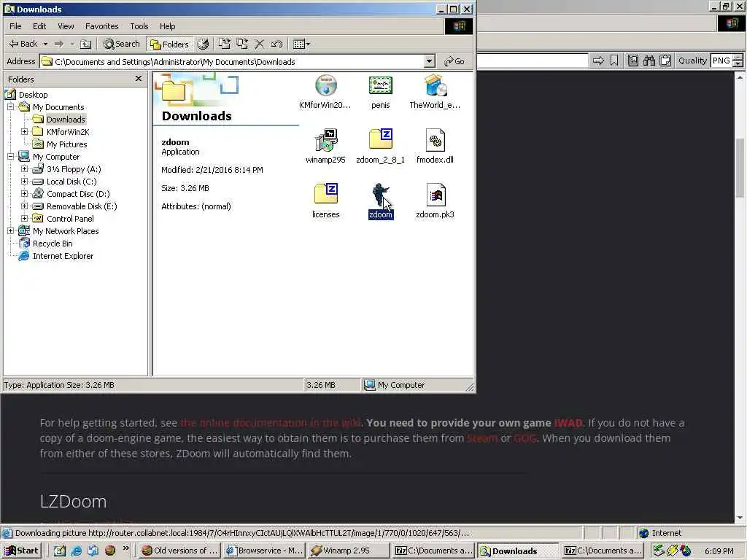Viewport: 747px width, 560px height.
Task: Click the Forward arrow in Explorer toolbar
Action: point(59,44)
